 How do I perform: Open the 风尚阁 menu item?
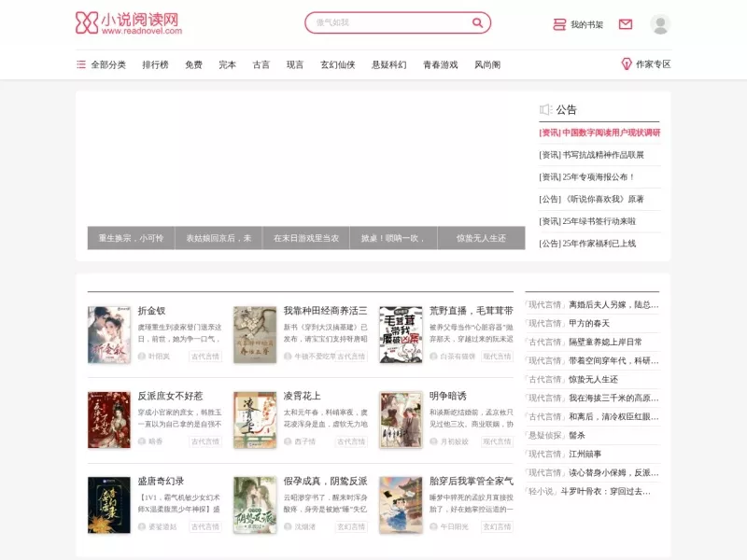coord(487,64)
